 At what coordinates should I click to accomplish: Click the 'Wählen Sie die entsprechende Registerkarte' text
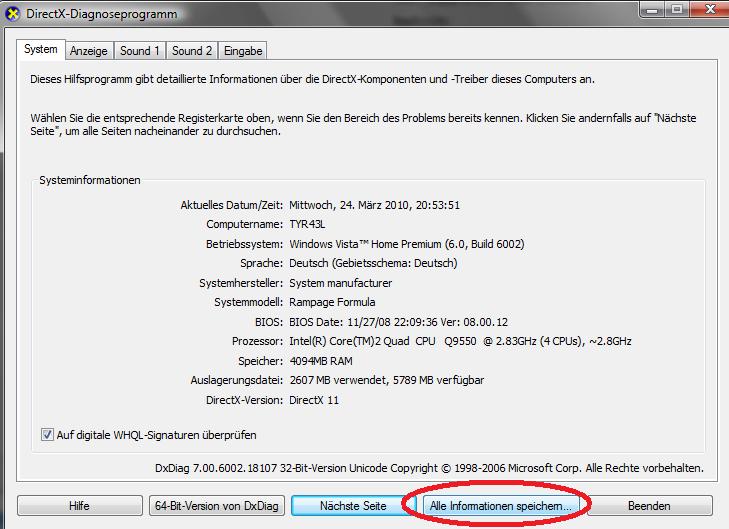point(363,125)
